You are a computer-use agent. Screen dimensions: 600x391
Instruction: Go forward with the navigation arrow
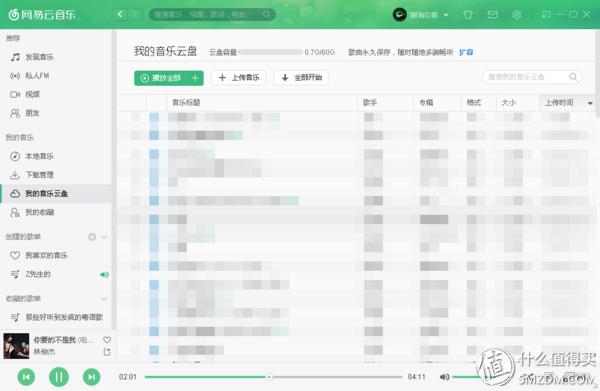134,15
